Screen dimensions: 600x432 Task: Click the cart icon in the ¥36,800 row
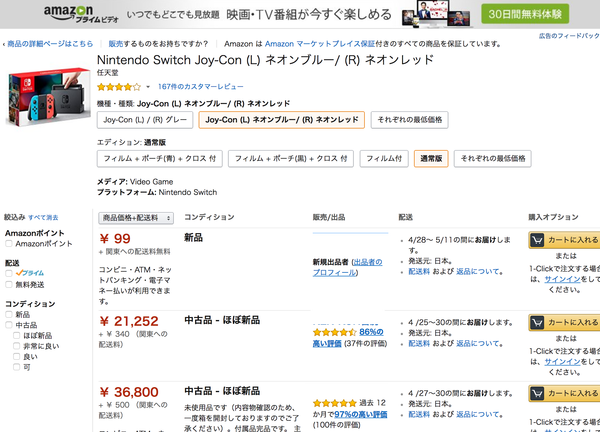537,393
